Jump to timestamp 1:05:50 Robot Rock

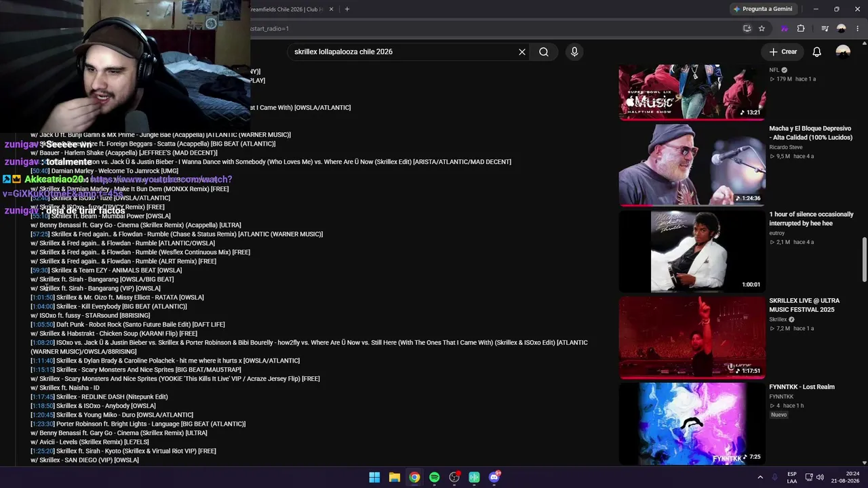point(43,325)
